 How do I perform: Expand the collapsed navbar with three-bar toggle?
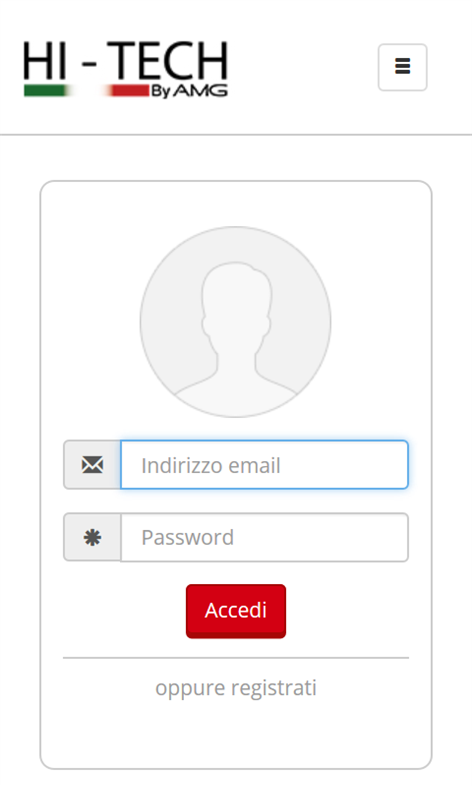[x=402, y=67]
